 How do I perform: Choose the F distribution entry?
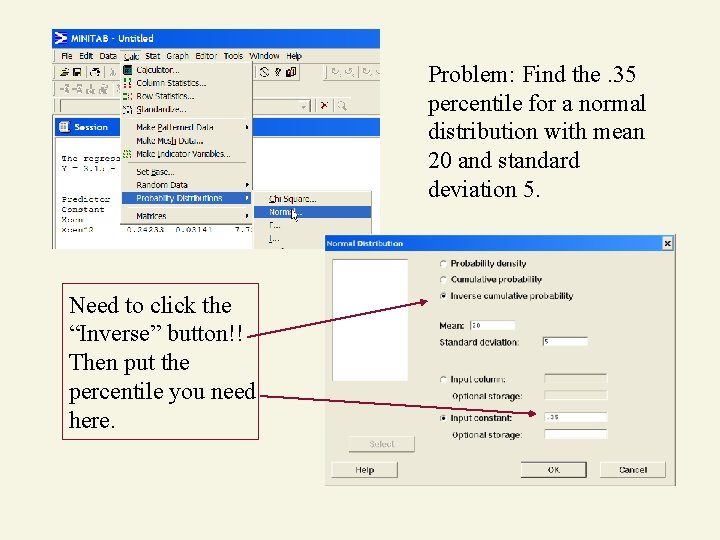[x=312, y=225]
